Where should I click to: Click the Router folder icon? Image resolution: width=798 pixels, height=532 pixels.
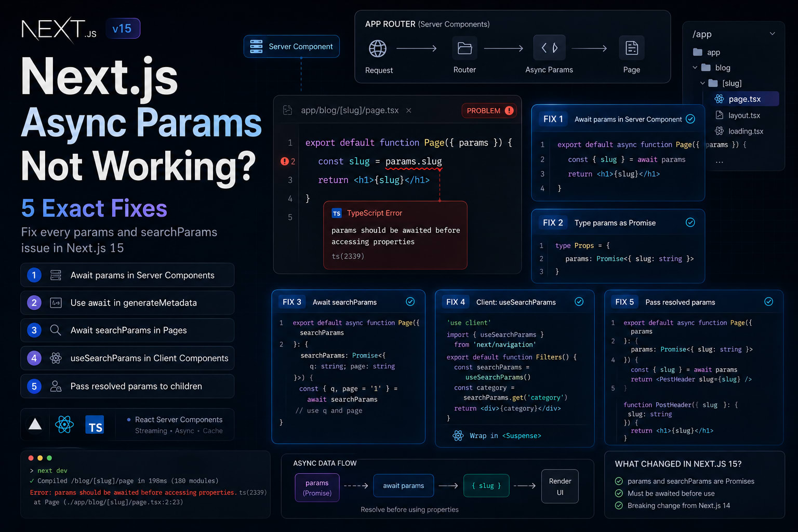pos(464,48)
